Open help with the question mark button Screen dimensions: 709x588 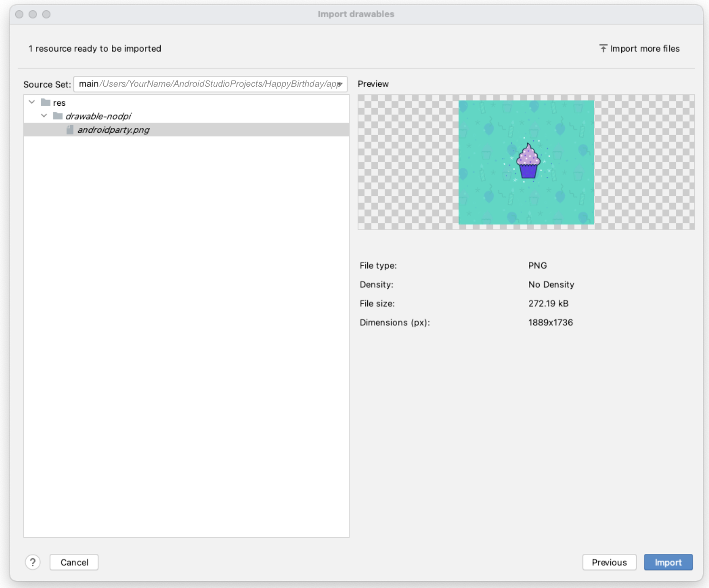coord(33,562)
